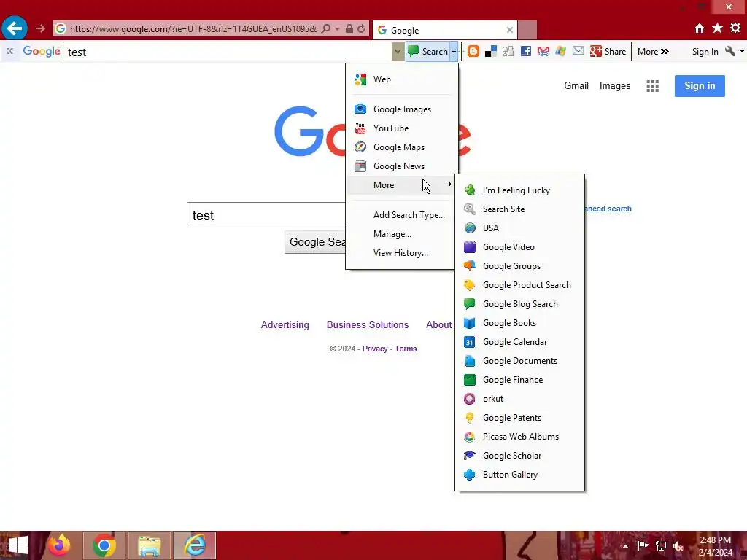Select Picasa Web Albums item

(x=519, y=437)
